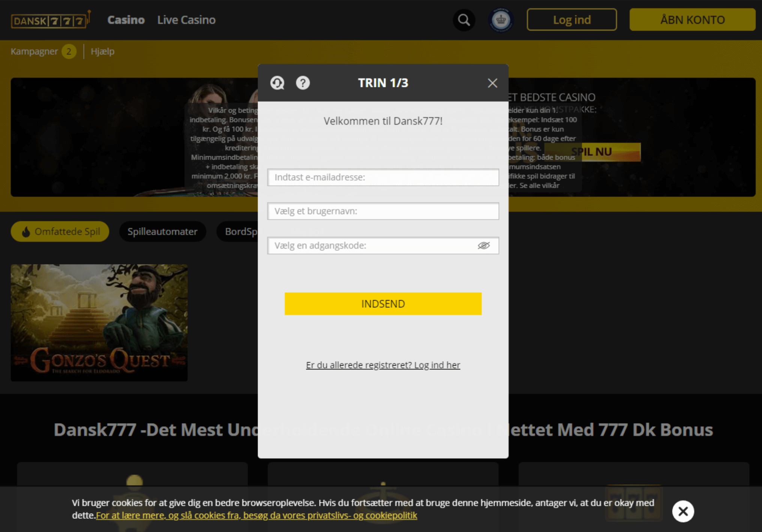Click the ÅBN KONTO button
This screenshot has height=532, width=762.
(692, 19)
